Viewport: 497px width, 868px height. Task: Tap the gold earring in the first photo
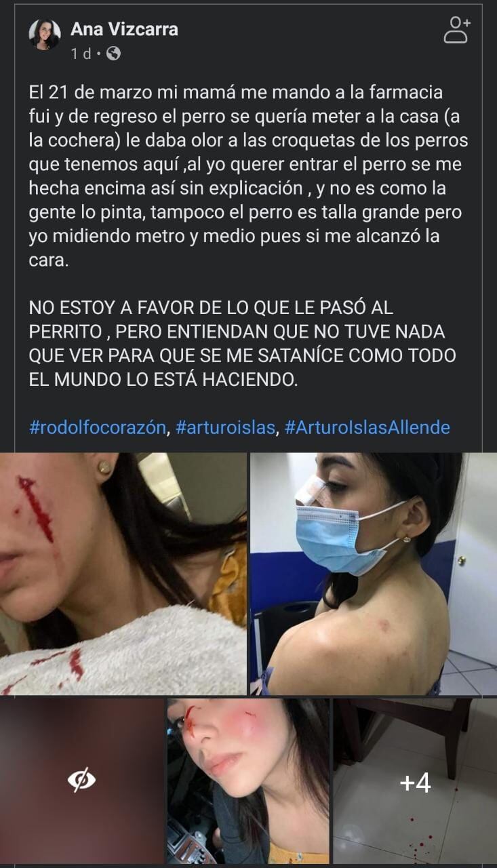(x=104, y=468)
